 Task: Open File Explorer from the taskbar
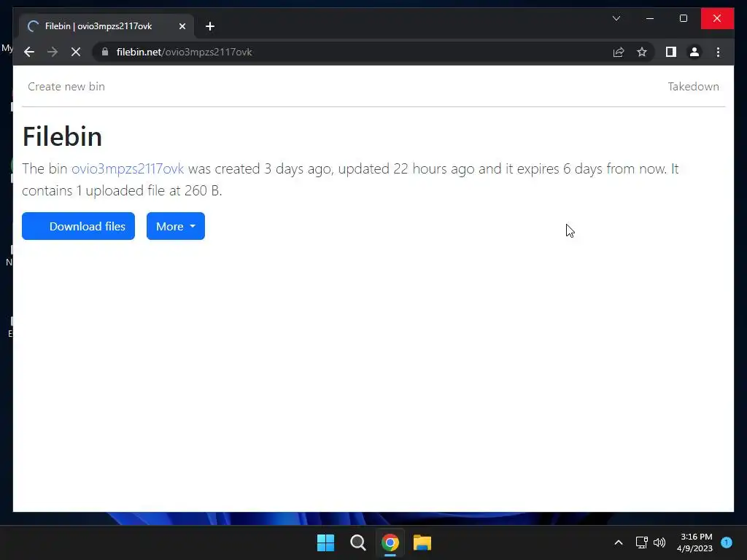coord(422,542)
